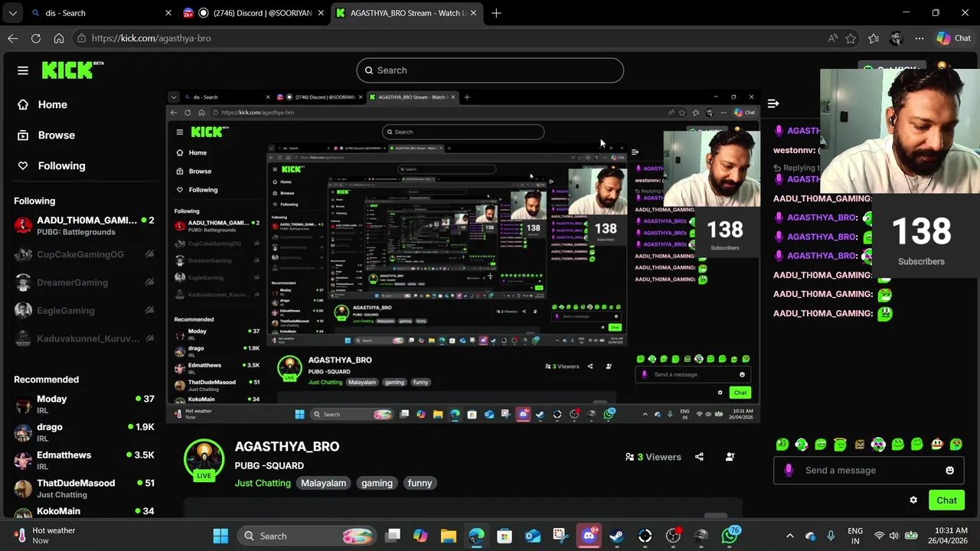Open browser settings three-dot menu
The image size is (980, 551).
click(920, 38)
